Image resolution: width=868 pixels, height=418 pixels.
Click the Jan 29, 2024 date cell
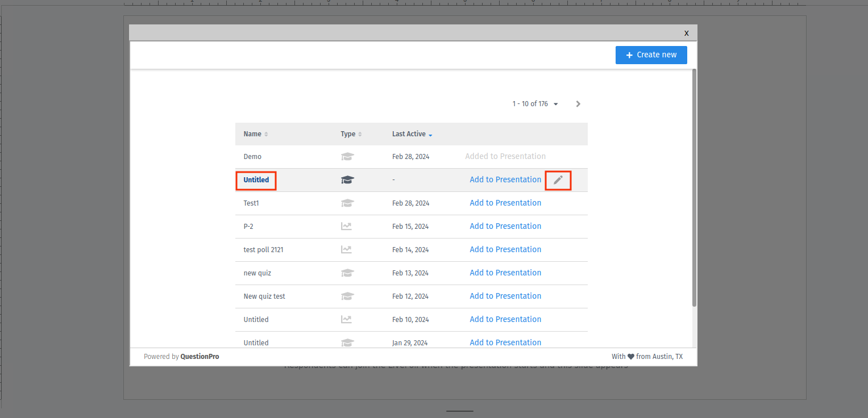pyautogui.click(x=410, y=343)
